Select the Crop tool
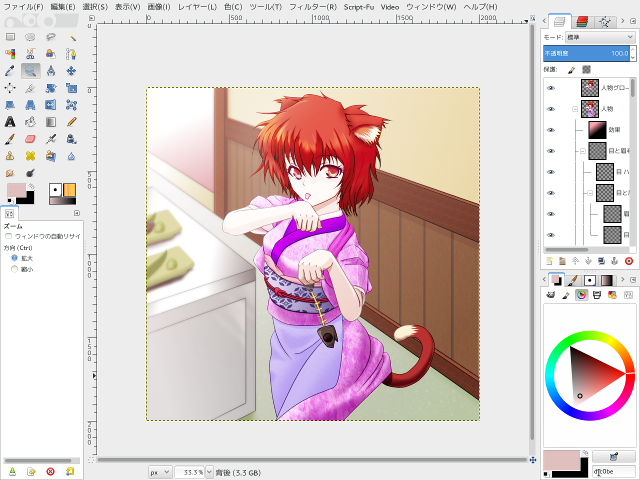 [x=30, y=88]
